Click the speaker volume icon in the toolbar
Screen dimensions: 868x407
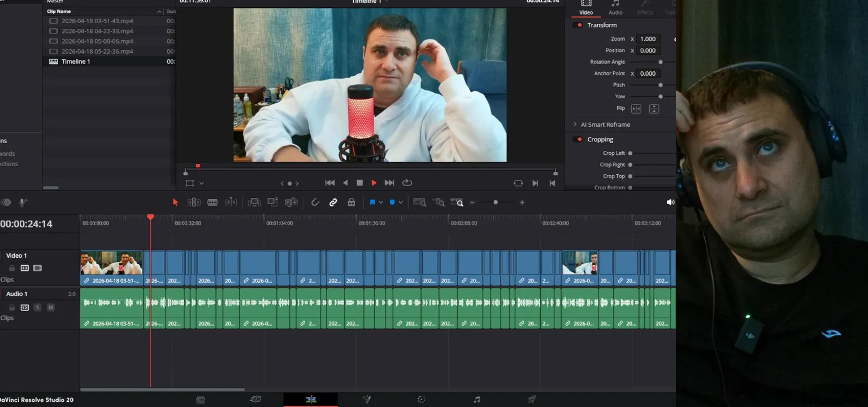[670, 202]
